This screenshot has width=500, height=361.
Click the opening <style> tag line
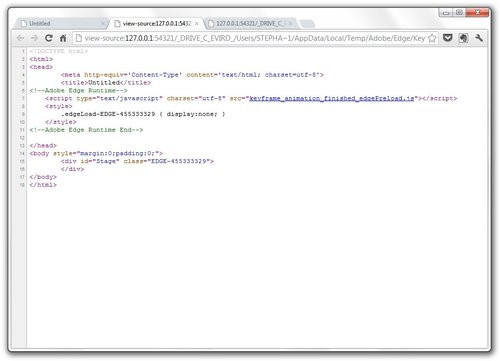pyautogui.click(x=59, y=106)
